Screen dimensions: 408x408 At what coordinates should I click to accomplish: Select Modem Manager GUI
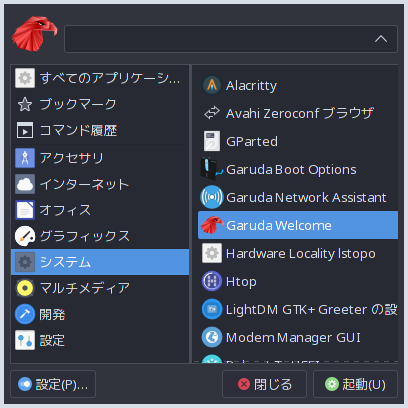[298, 337]
